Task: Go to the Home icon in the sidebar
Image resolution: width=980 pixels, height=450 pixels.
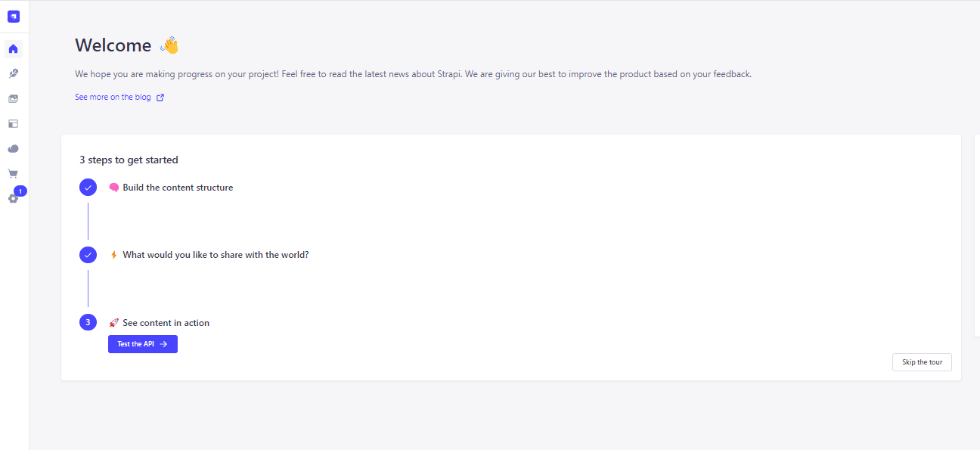Action: point(14,49)
